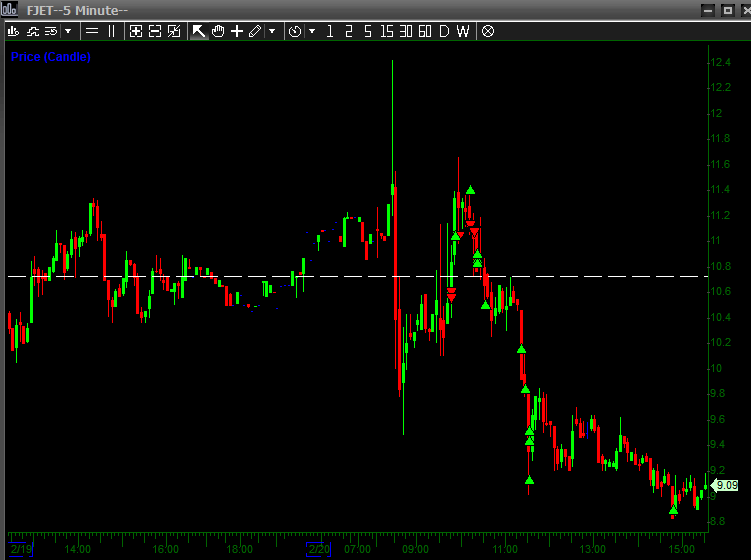Screen dimensions: 751x560
Task: Switch to weekly W timeframe
Action: [x=463, y=32]
